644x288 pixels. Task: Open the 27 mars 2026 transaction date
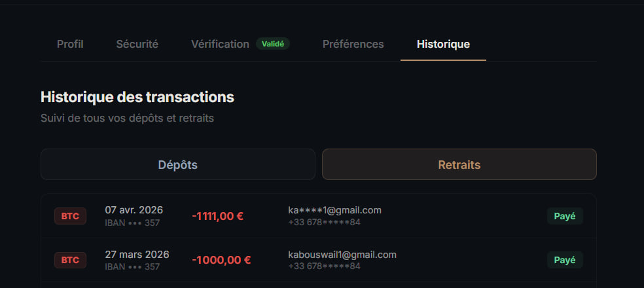137,255
